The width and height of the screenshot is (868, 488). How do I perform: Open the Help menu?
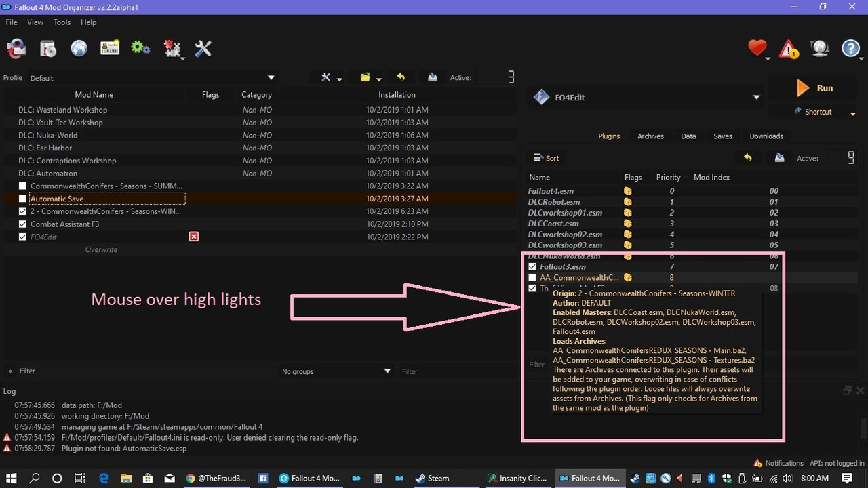89,22
